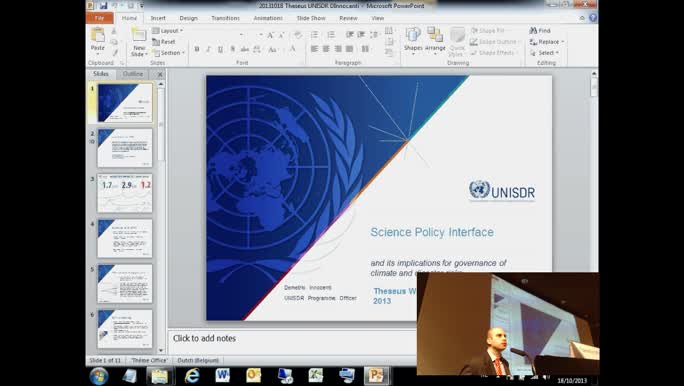Switch to the Slide Show tab
The image size is (684, 386).
click(x=311, y=18)
